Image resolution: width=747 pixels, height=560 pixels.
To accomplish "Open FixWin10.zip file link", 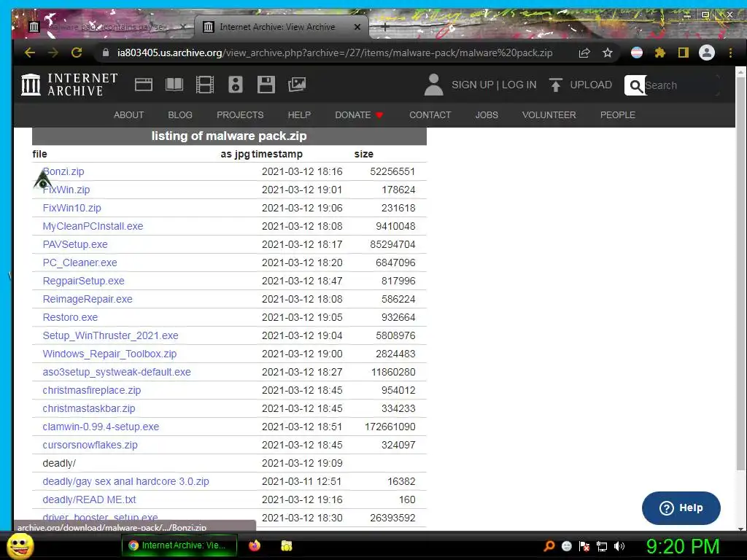I will pos(72,208).
